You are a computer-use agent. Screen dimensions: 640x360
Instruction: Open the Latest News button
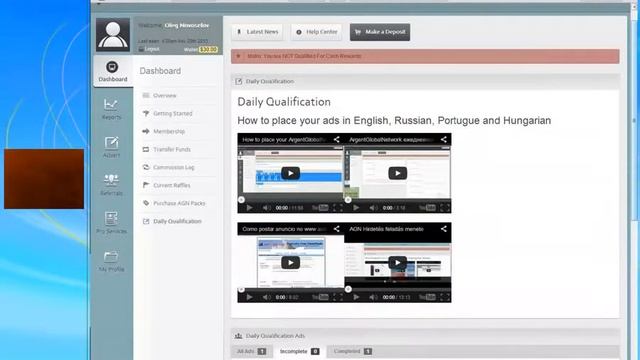tap(258, 32)
